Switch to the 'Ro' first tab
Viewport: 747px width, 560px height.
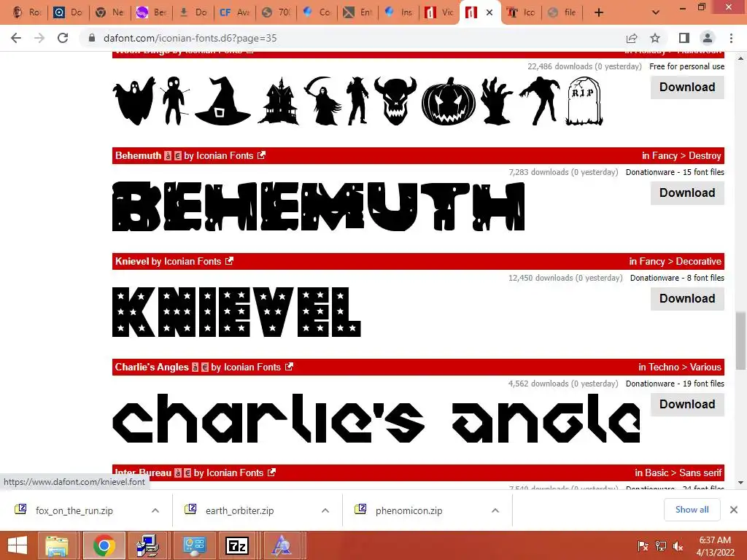(26, 12)
